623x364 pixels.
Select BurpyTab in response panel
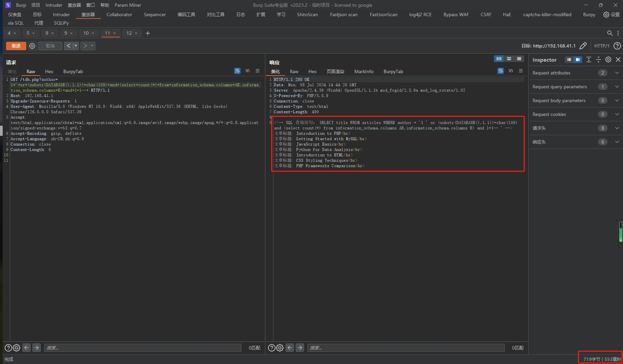(x=393, y=71)
